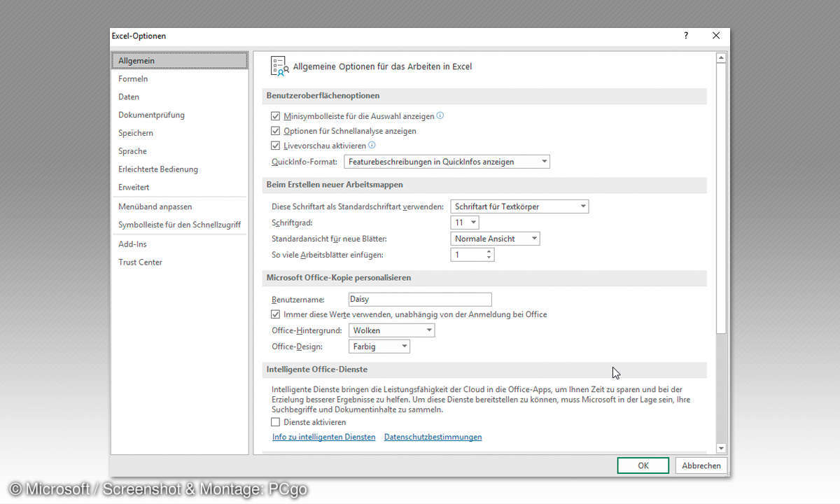Select the Allgemein category
Image resolution: width=840 pixels, height=504 pixels.
(180, 61)
